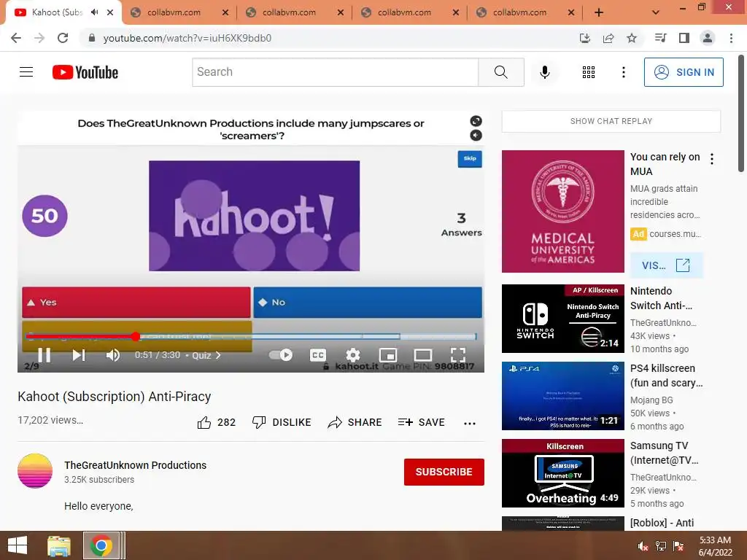Open Nintendo Switch Anti- video title
The height and width of the screenshot is (560, 747).
(x=661, y=298)
